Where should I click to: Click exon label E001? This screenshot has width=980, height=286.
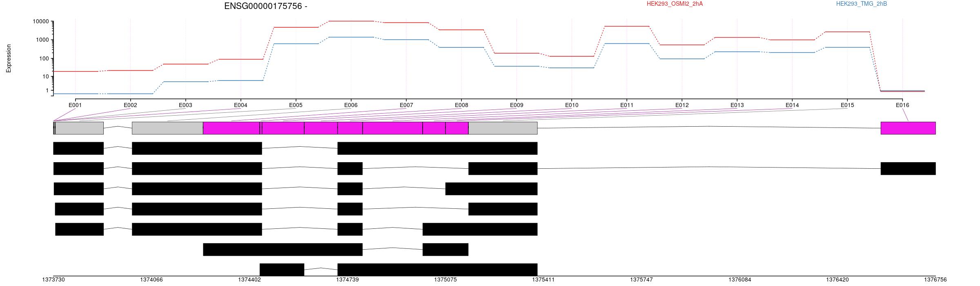[x=75, y=105]
